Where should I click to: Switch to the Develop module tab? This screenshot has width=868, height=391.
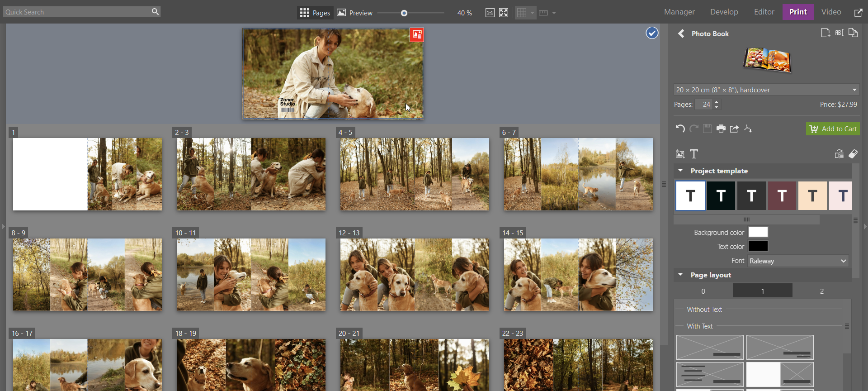[724, 12]
